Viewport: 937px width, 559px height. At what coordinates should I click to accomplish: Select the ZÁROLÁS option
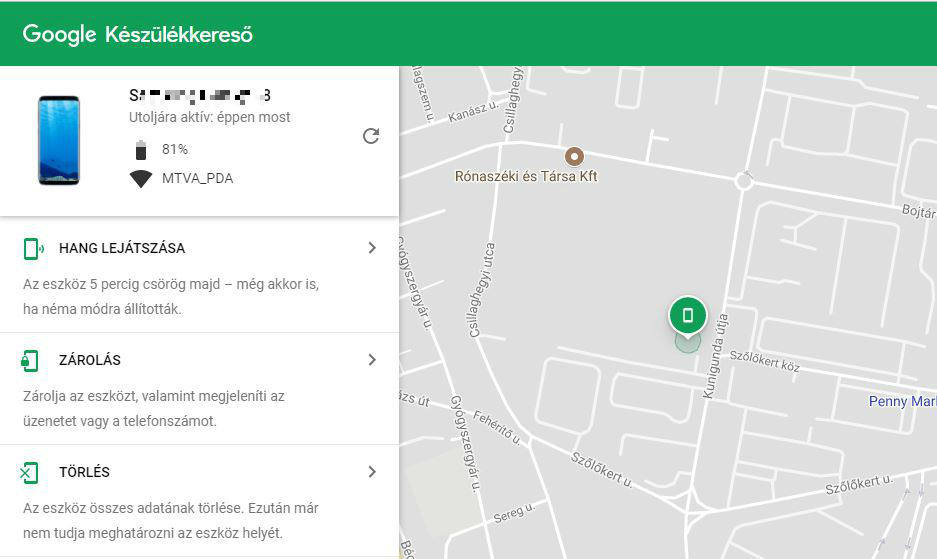(90, 360)
